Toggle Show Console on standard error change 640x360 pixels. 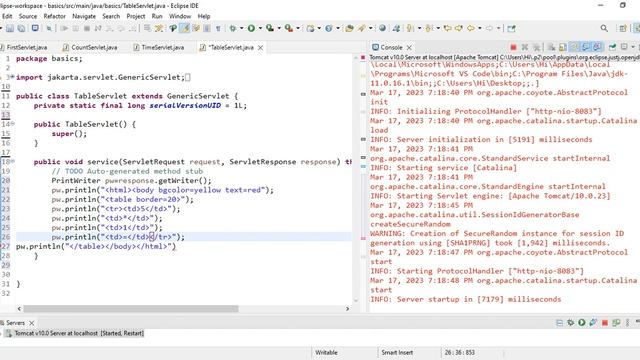[x=597, y=47]
